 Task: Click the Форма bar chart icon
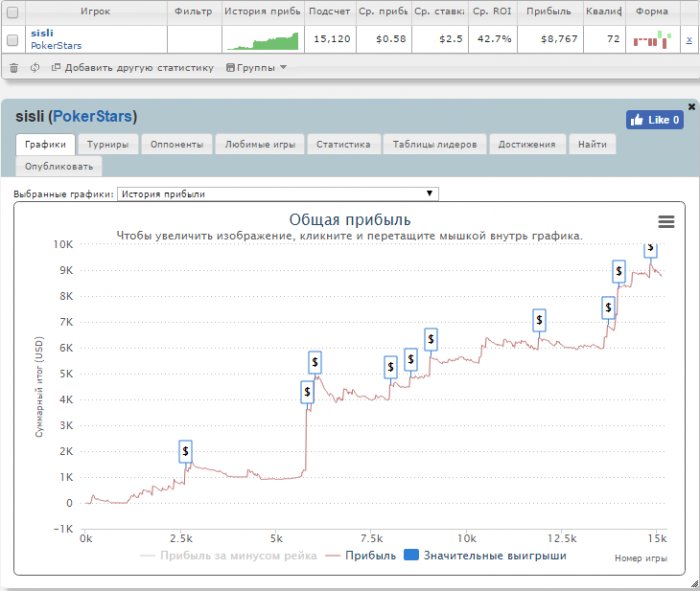[x=651, y=40]
